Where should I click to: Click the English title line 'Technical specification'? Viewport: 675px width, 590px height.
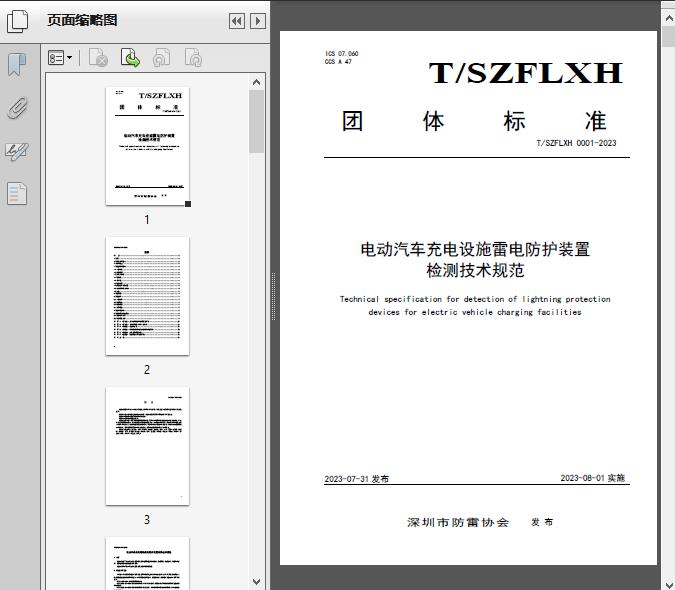475,299
